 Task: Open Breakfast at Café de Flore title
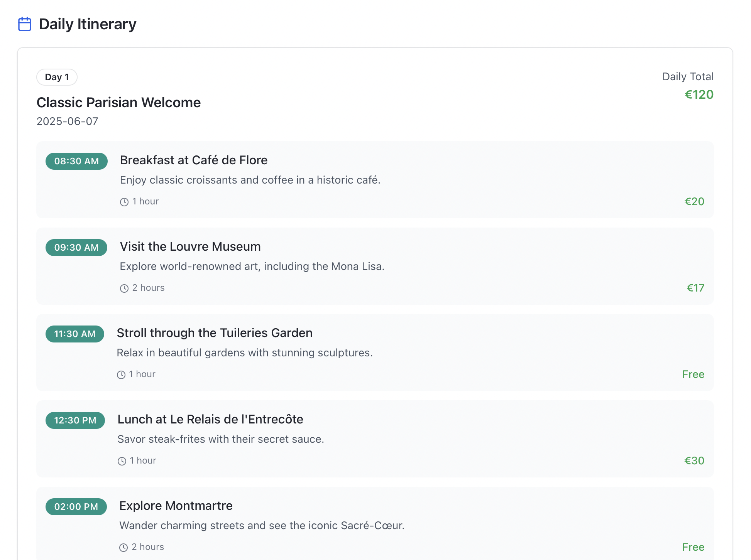[193, 160]
